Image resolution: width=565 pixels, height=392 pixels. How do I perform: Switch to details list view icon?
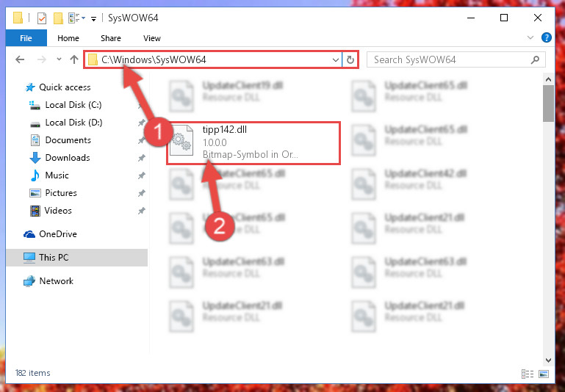[528, 374]
